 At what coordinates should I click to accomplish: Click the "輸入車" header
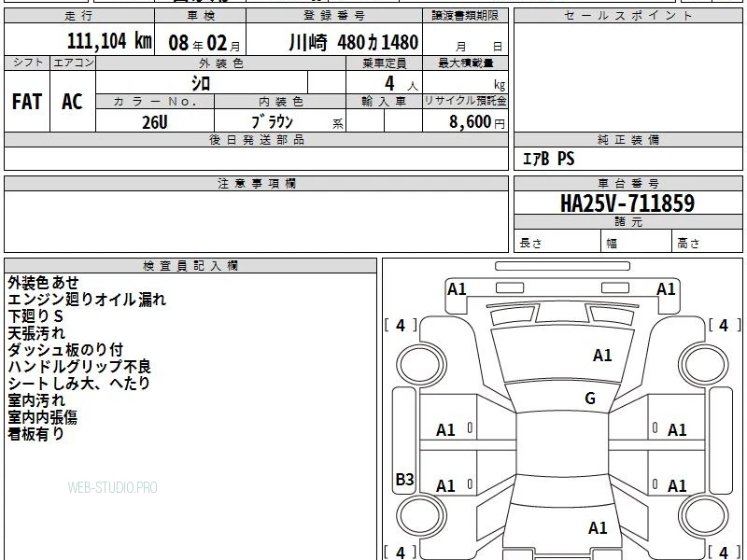coord(385,102)
